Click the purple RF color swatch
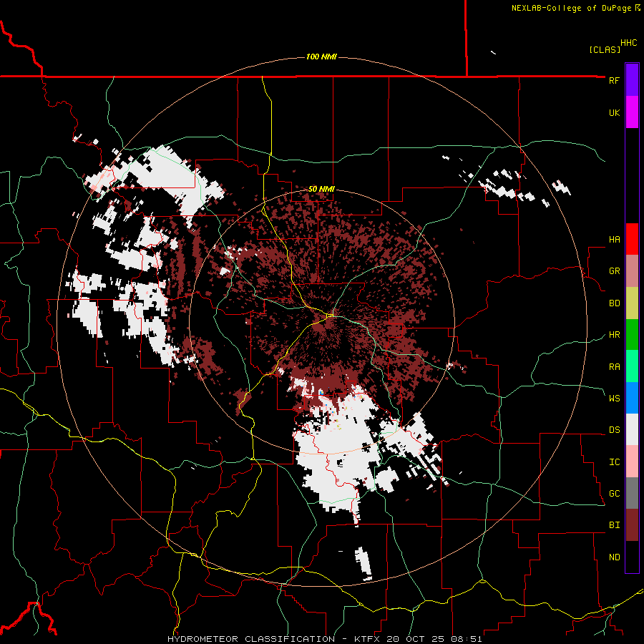 632,80
